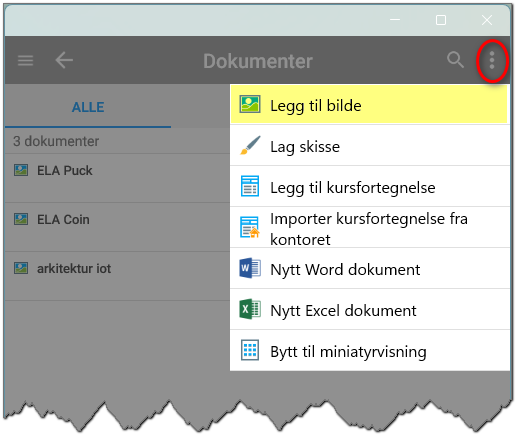Image resolution: width=516 pixels, height=441 pixels.
Task: Click the grid icon for miniatyrvisning
Action: click(250, 350)
